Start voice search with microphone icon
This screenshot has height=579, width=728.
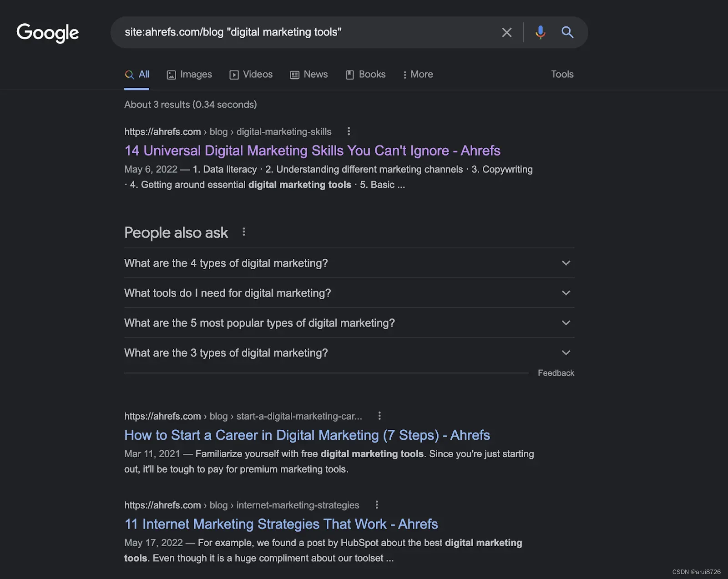[540, 32]
